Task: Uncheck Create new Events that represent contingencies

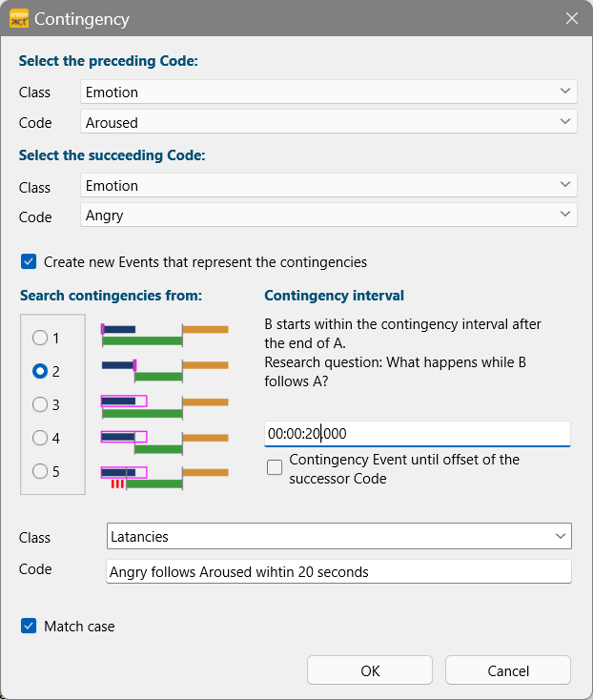Action: point(29,261)
